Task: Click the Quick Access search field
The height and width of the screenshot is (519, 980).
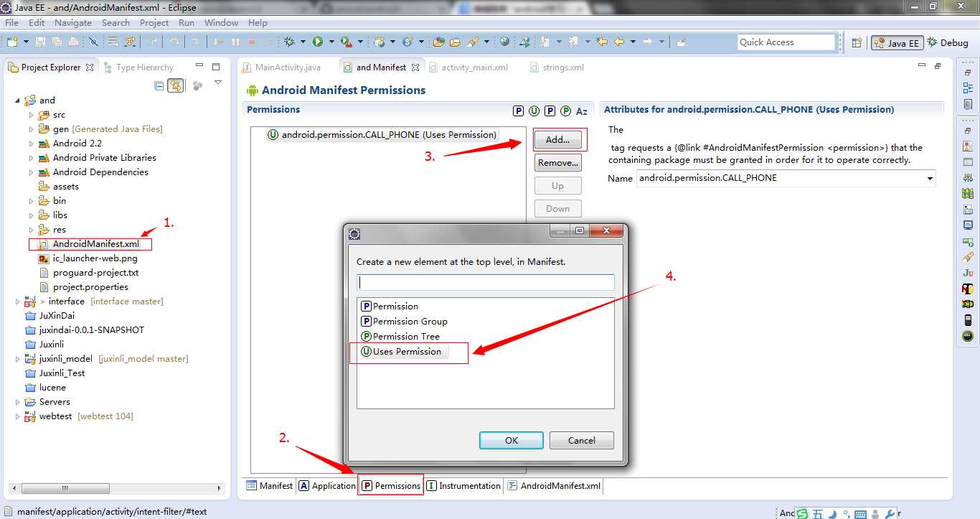Action: (x=786, y=42)
